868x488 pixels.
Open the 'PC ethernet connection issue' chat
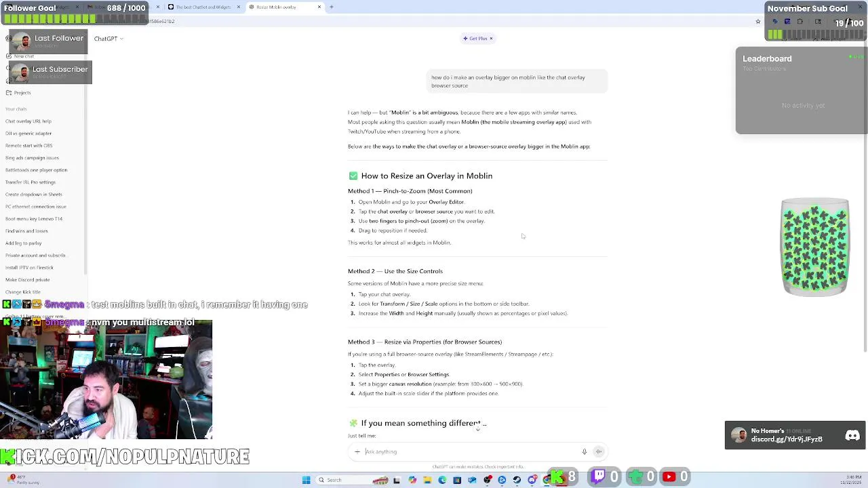tap(36, 207)
